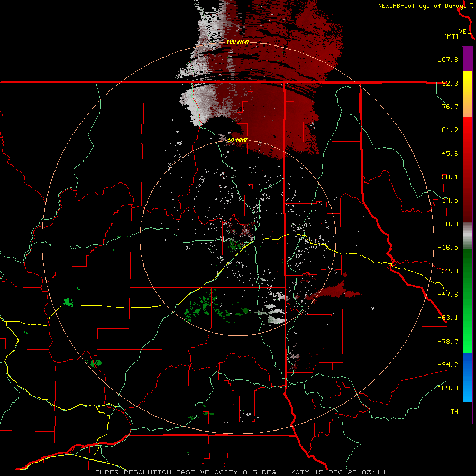476x476 pixels.
Task: Pick the gray near-zero segment of color bar
Action: [x=467, y=235]
